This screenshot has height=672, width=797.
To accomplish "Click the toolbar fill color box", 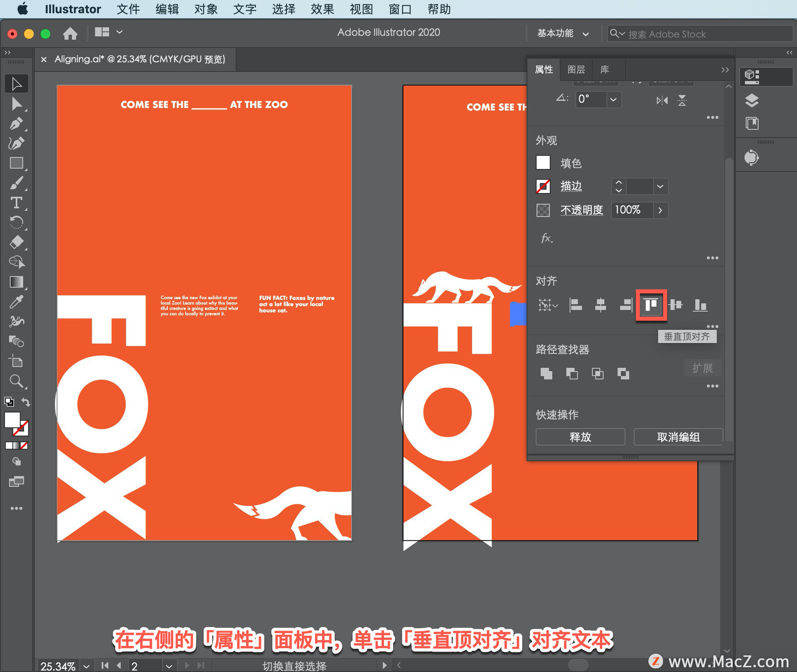I will pyautogui.click(x=12, y=420).
